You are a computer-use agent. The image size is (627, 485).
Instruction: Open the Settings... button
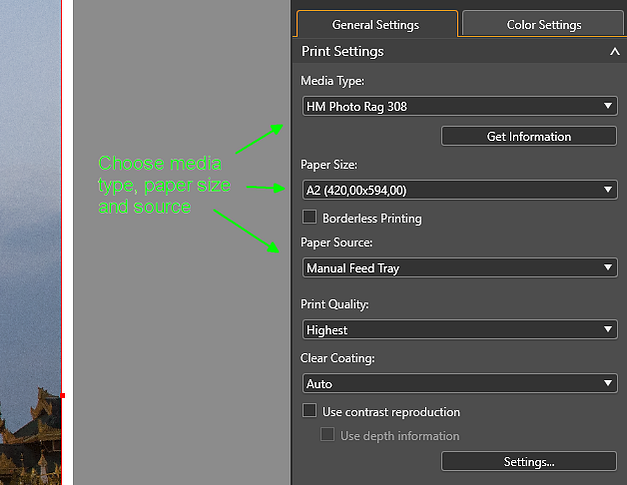pyautogui.click(x=529, y=461)
